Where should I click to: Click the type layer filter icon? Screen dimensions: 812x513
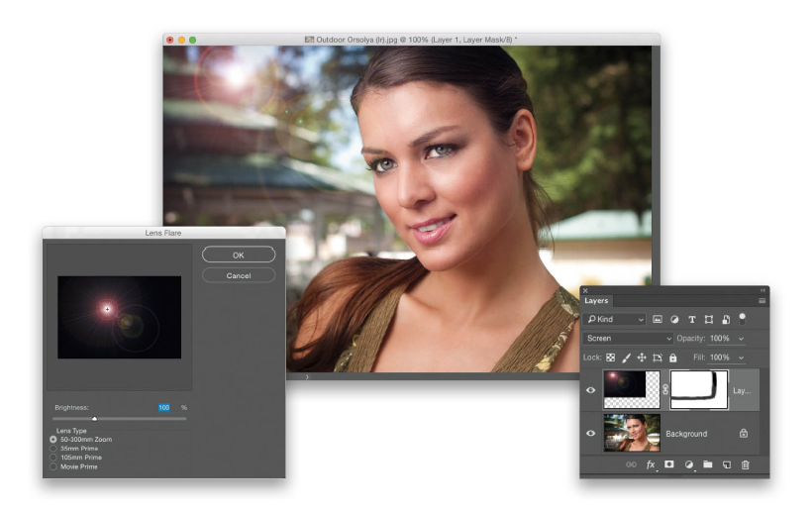click(692, 320)
